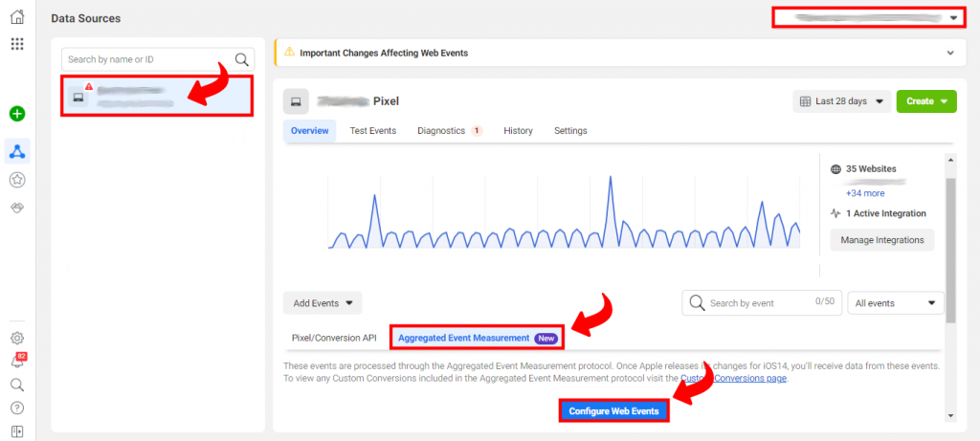Click the scrollbar down arrow in pixel panel
This screenshot has width=980, height=441.
[x=950, y=416]
